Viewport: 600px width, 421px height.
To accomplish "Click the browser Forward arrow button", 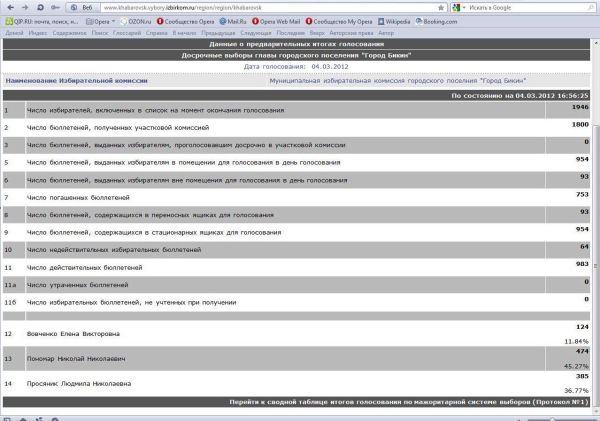I will point(23,7).
